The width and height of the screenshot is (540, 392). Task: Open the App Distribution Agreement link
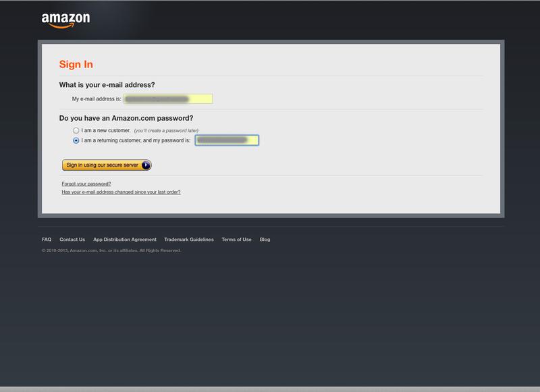[x=125, y=240]
